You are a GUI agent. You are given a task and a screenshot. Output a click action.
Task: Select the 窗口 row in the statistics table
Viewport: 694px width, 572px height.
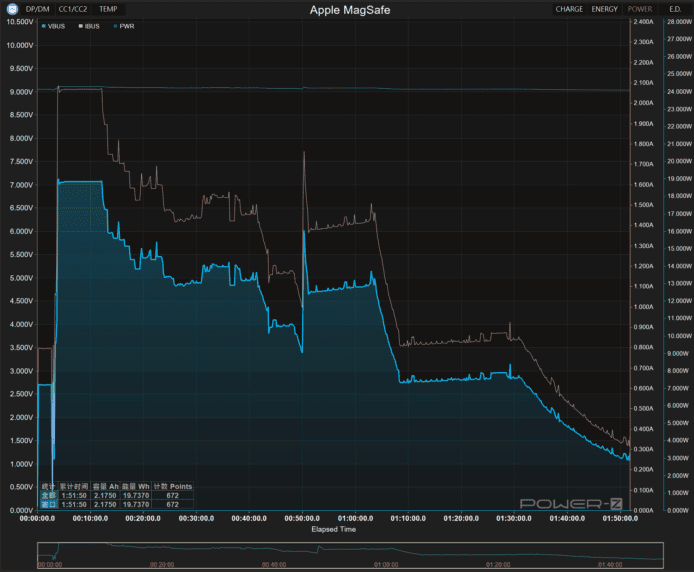[x=47, y=505]
